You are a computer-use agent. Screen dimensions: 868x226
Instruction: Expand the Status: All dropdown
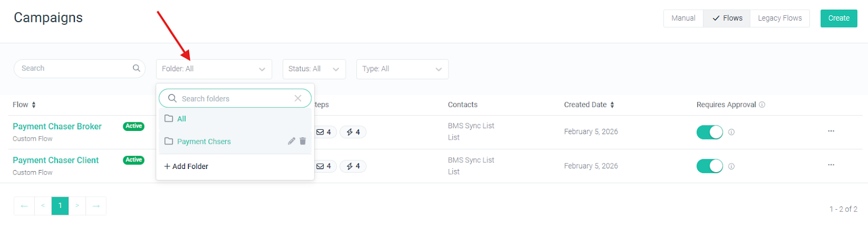click(314, 69)
